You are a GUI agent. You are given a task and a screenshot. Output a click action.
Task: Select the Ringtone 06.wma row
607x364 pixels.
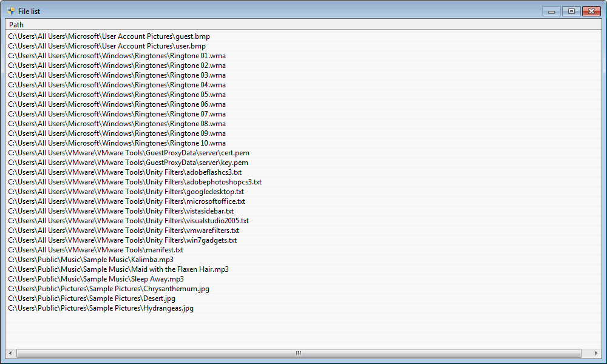click(303, 104)
